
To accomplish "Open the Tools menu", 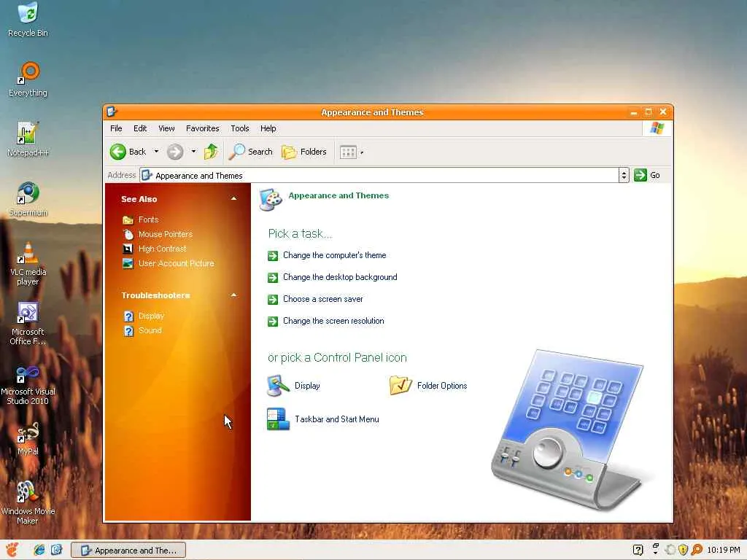I will pos(239,128).
